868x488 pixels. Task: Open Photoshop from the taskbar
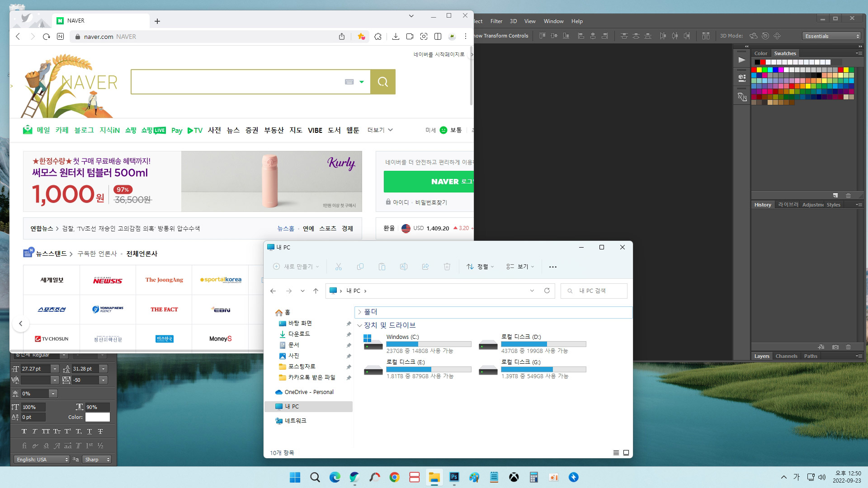(x=454, y=477)
